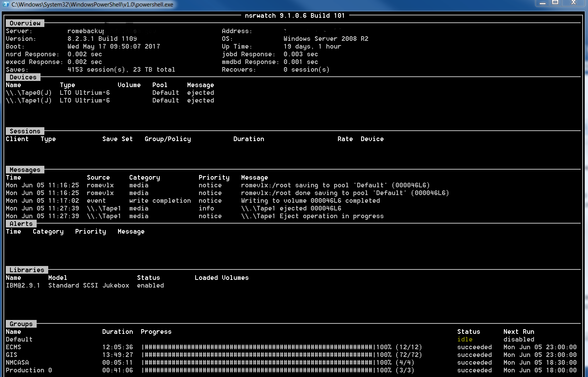Image resolution: width=588 pixels, height=377 pixels.
Task: Click info priority entry in Messages
Action: tap(206, 208)
